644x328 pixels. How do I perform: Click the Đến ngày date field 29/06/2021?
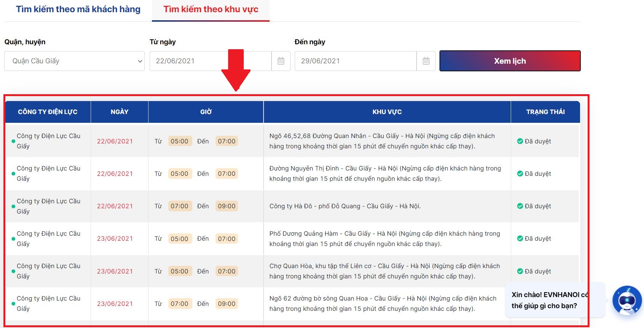pyautogui.click(x=355, y=61)
